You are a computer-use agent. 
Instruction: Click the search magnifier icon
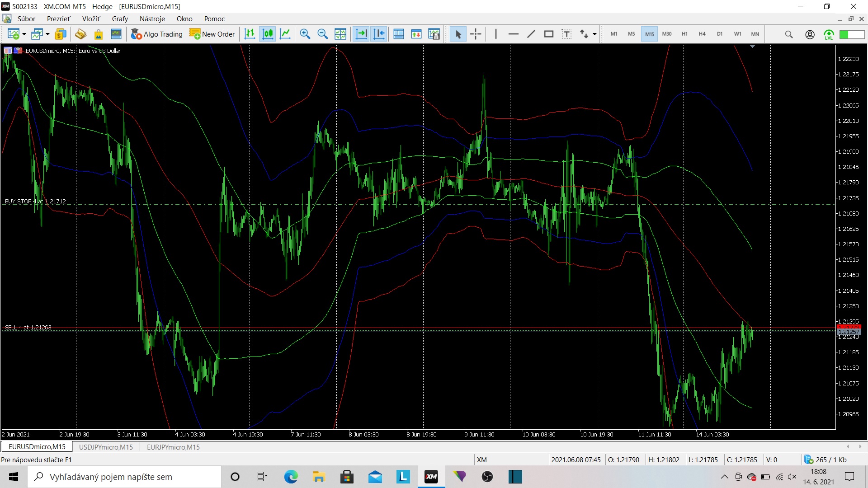[789, 34]
